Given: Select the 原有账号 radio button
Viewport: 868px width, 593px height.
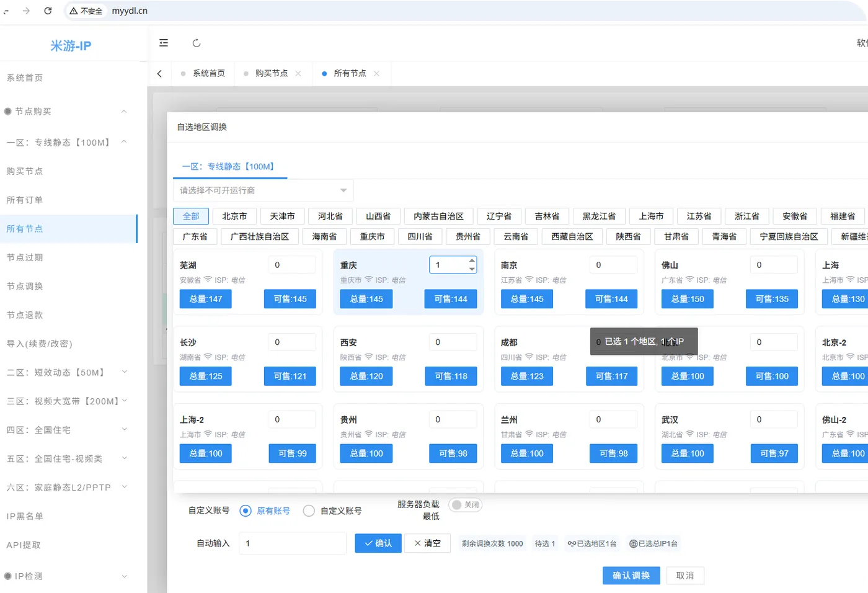Looking at the screenshot, I should pos(246,511).
